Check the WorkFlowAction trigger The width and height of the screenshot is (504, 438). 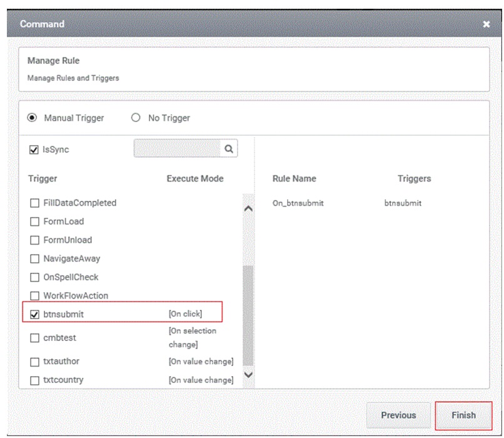[x=34, y=296]
